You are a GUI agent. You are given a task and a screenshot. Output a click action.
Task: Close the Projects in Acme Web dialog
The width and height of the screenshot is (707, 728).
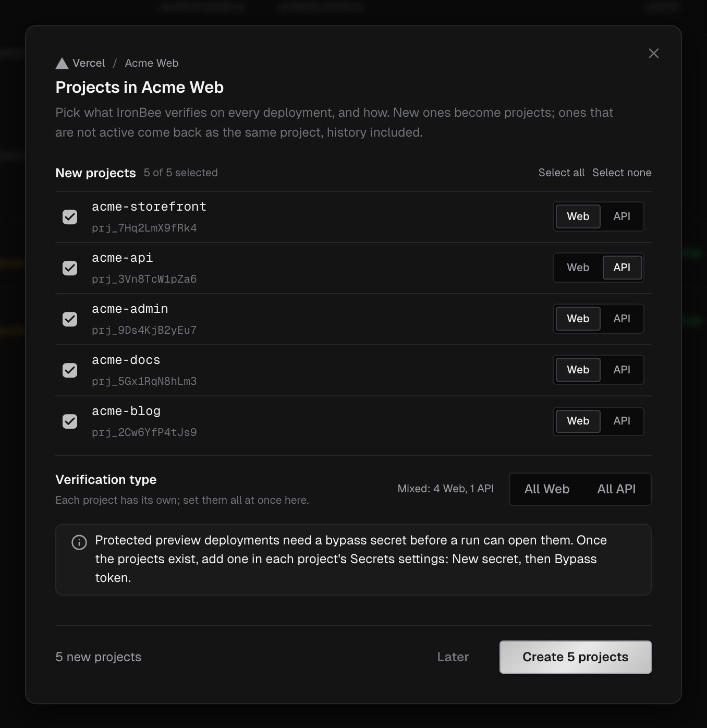click(653, 53)
